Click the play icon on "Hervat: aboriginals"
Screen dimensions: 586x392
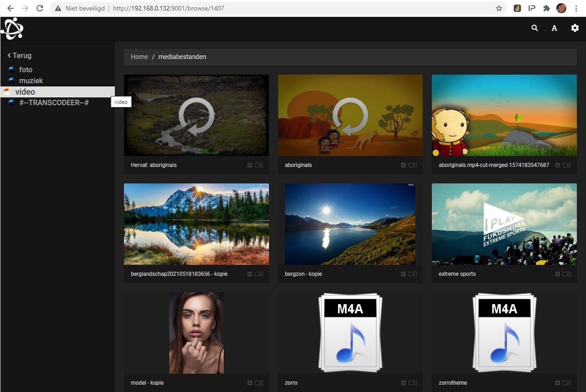click(x=259, y=165)
